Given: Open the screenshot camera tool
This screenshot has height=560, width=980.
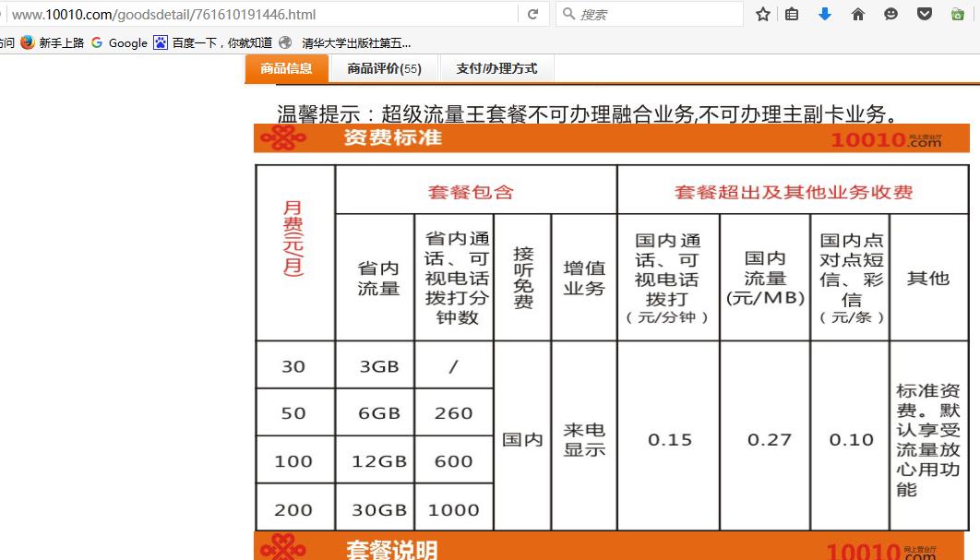Looking at the screenshot, I should coord(956,14).
